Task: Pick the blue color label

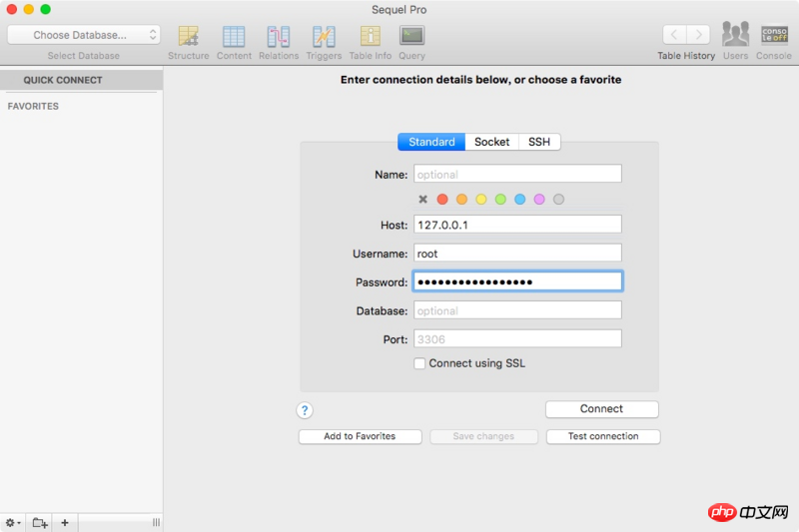Action: (519, 199)
